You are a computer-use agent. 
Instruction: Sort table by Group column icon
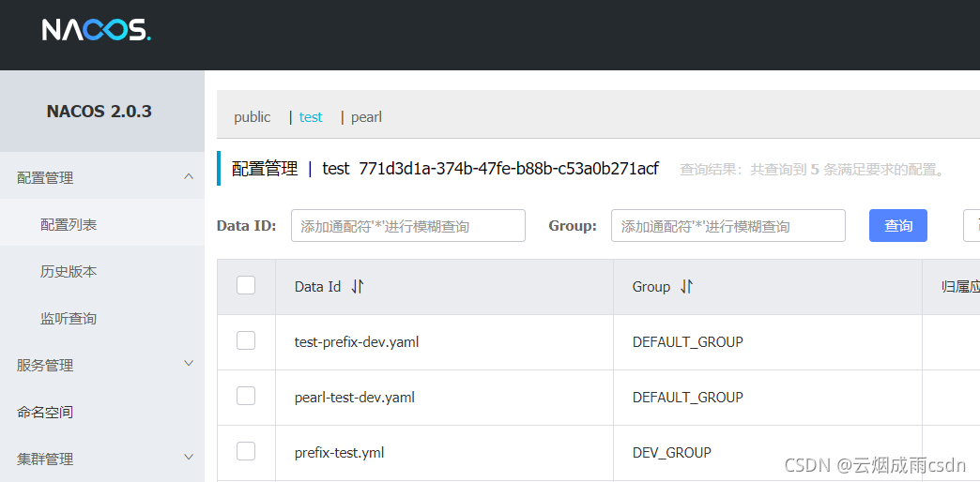[686, 287]
